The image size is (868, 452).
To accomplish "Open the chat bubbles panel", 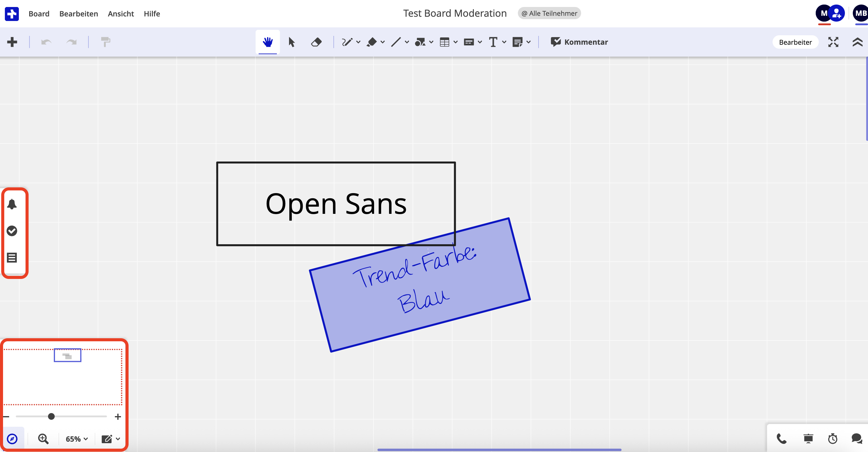I will click(x=856, y=439).
